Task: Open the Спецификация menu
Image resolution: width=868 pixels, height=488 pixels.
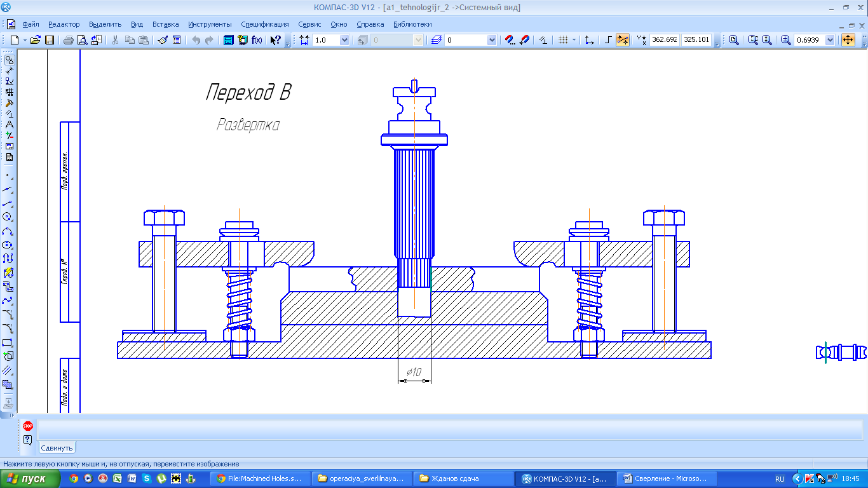Action: pos(264,24)
